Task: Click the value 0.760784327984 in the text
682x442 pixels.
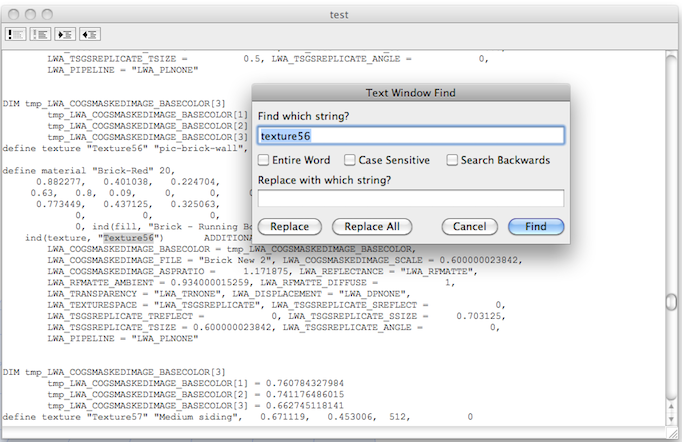Action: pos(305,383)
